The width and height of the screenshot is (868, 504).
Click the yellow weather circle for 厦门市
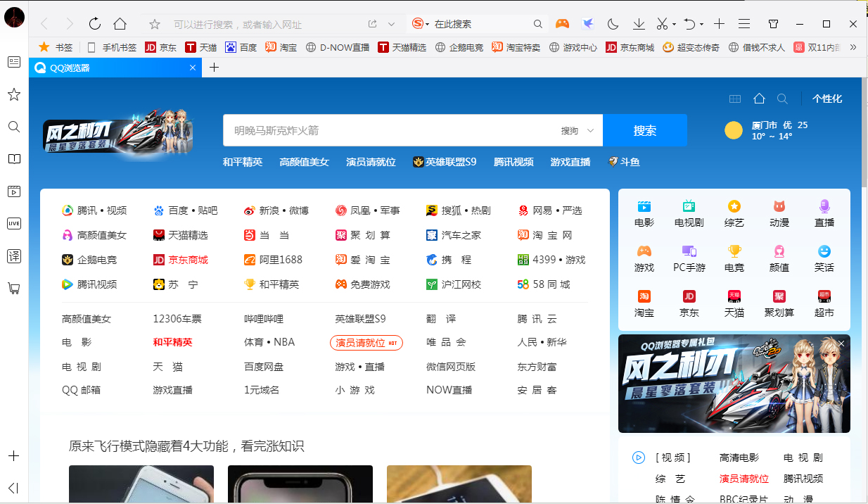[x=733, y=131]
